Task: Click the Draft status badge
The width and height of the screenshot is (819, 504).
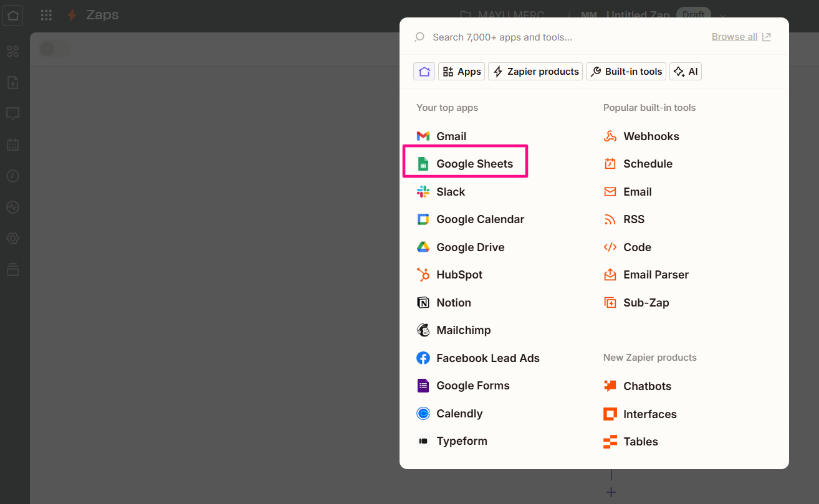Action: pos(694,14)
